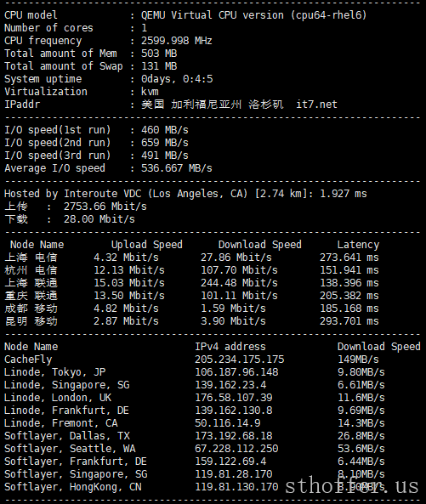Screen dimensions: 426x504
Task: Select the Softlayer, HongKong, CN node name
Action: coord(72,487)
